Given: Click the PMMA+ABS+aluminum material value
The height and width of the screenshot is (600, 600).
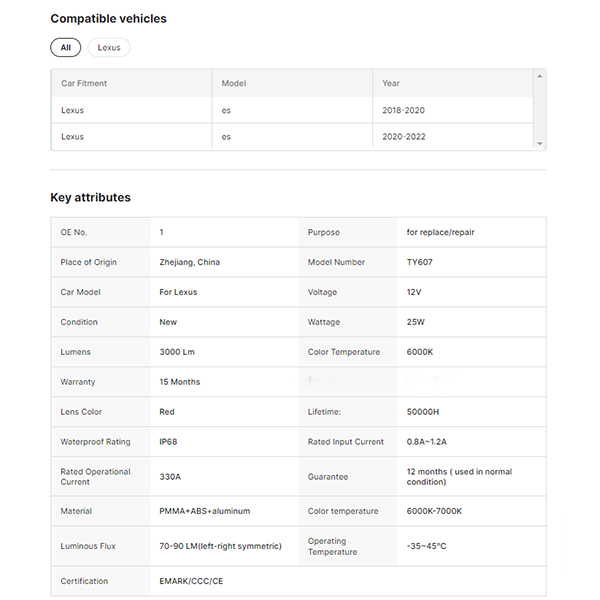Looking at the screenshot, I should pos(204,511).
